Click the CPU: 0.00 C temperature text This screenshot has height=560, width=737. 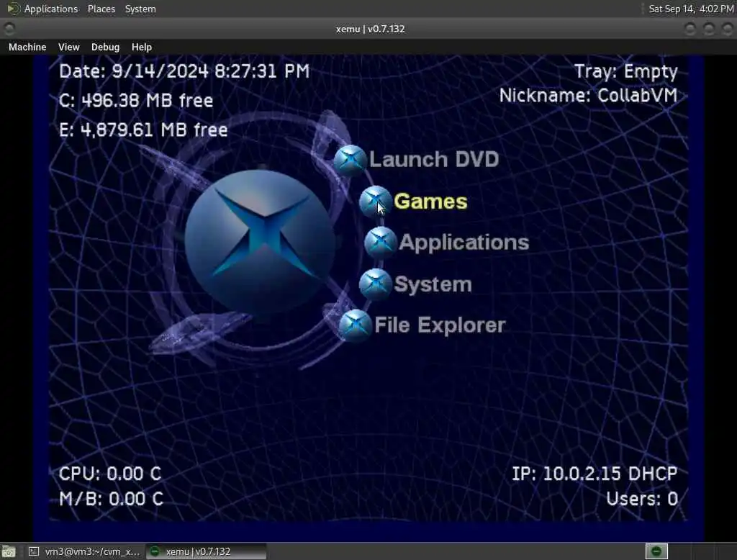click(110, 474)
